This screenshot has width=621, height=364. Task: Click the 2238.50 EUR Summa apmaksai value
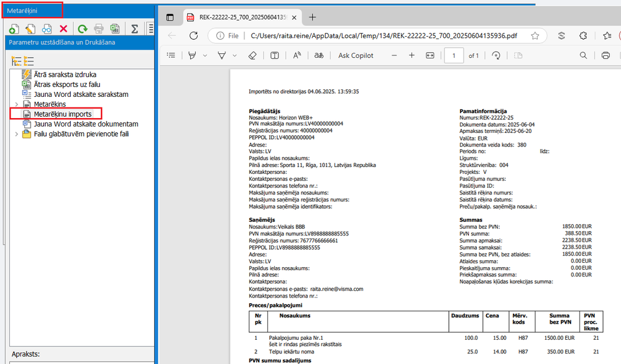(x=577, y=240)
